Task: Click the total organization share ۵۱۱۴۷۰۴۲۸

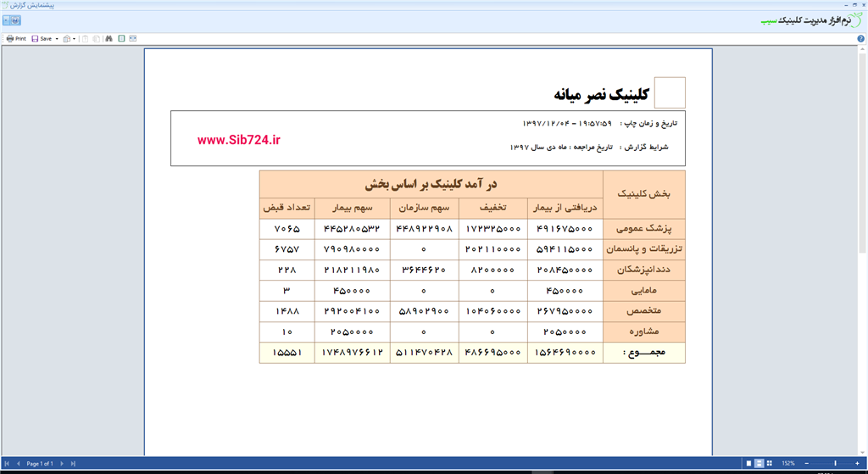Action: (424, 352)
